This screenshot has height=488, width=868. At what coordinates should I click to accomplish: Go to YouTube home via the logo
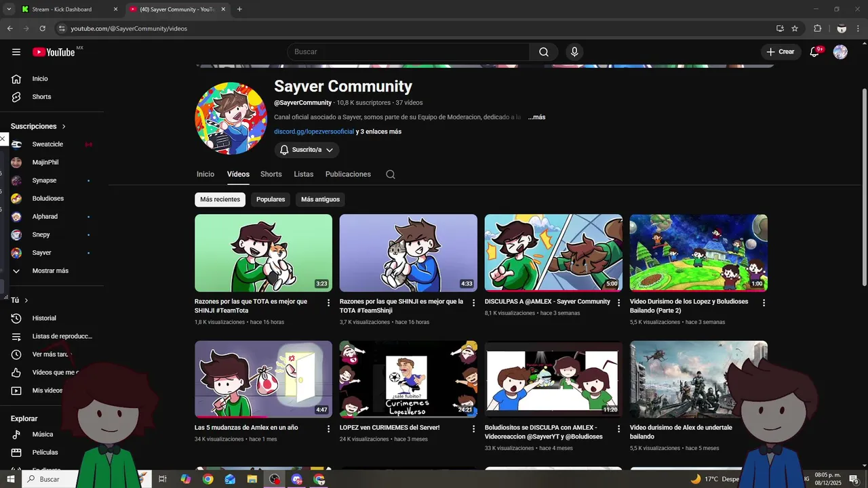[54, 52]
